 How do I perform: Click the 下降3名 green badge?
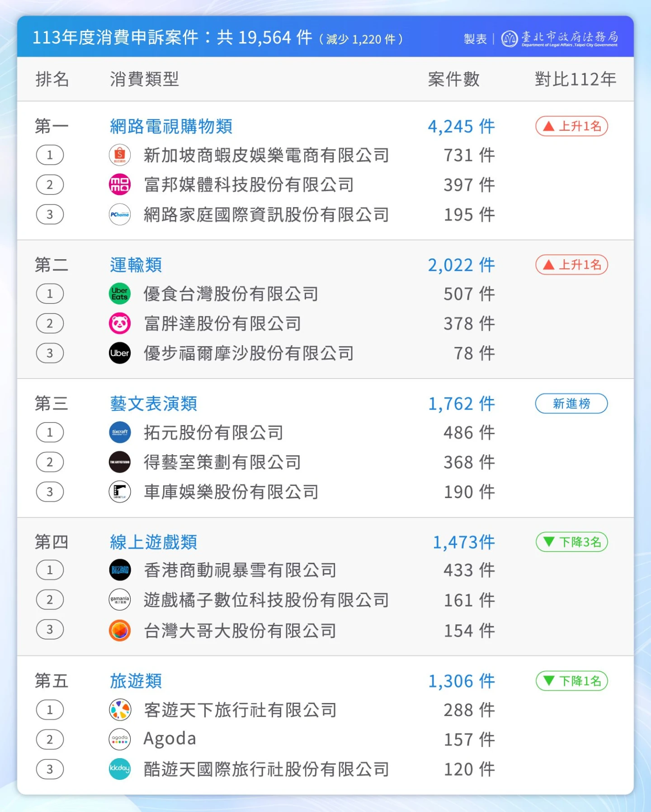click(571, 542)
